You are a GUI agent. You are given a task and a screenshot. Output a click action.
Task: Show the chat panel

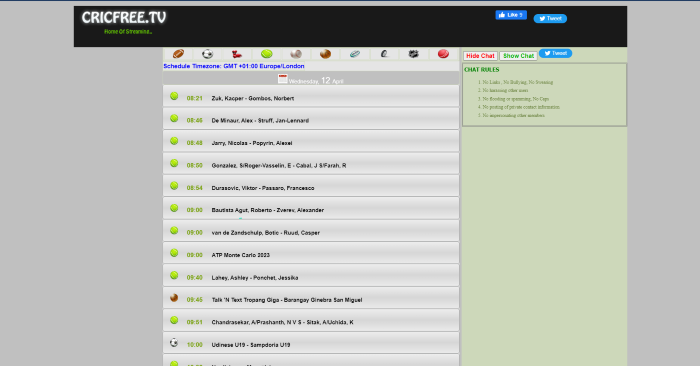pyautogui.click(x=518, y=56)
